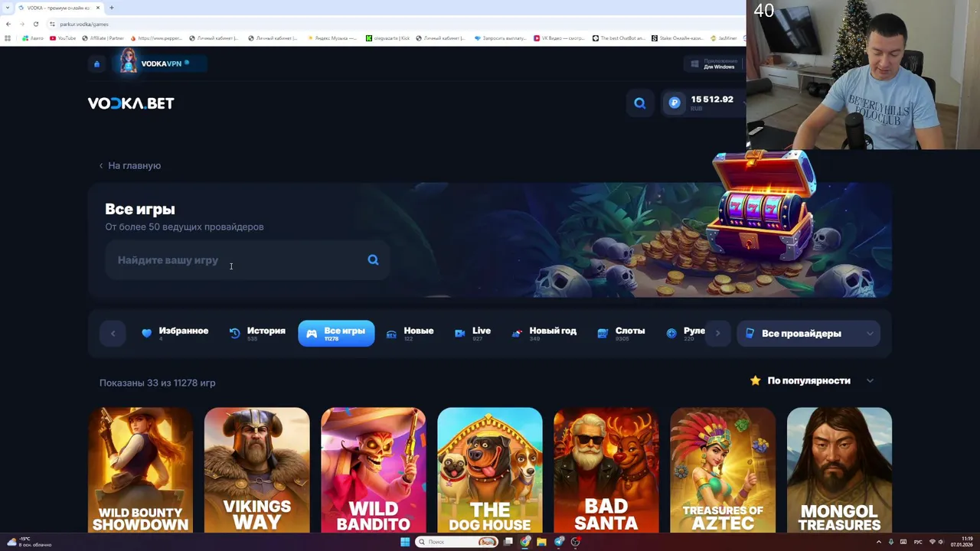The height and width of the screenshot is (551, 980).
Task: Open the JasMiner bookmark
Action: pyautogui.click(x=724, y=37)
